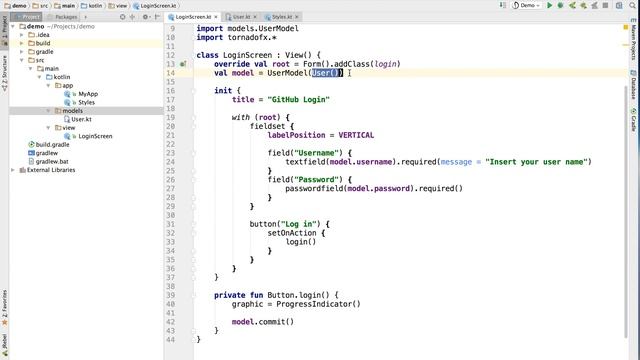The height and width of the screenshot is (360, 640).
Task: Select MyApp file in project tree
Action: (88, 94)
